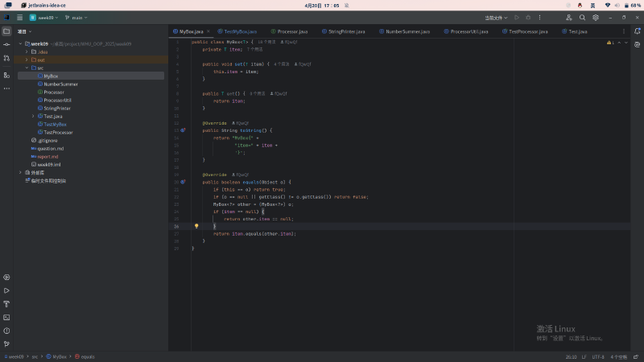Open Search Everywhere magnifier
Screen dimensions: 644x362
582,18
